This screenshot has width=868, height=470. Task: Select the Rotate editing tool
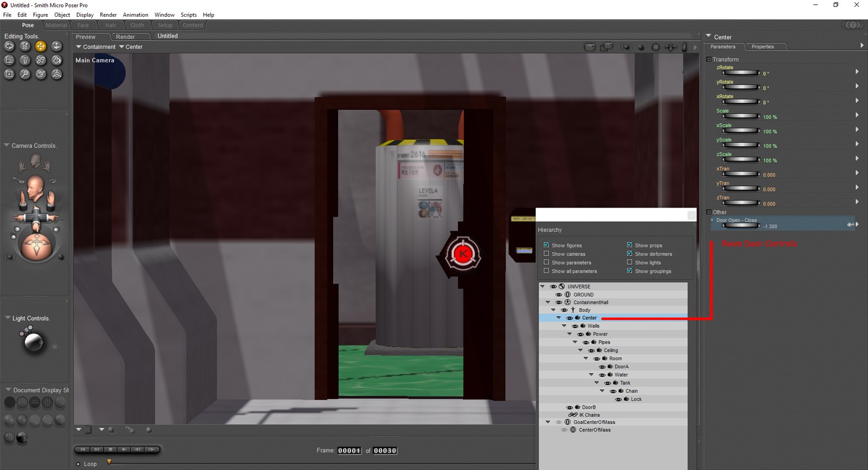pos(9,47)
